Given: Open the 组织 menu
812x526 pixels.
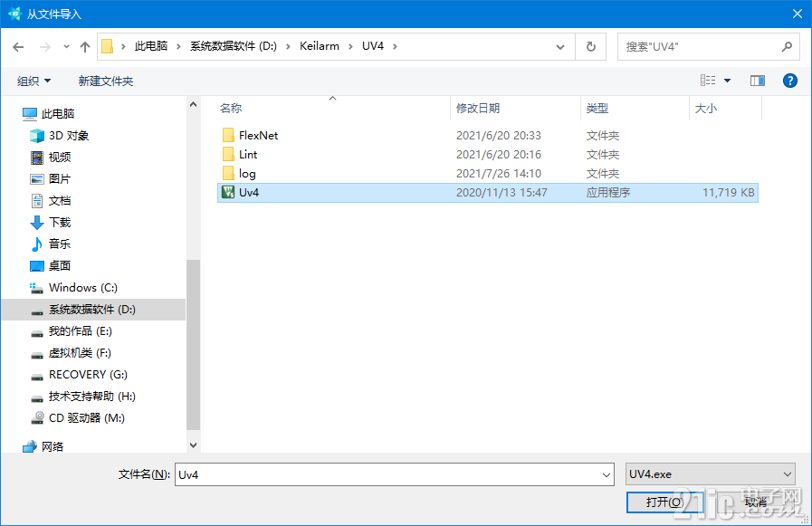Looking at the screenshot, I should [33, 81].
